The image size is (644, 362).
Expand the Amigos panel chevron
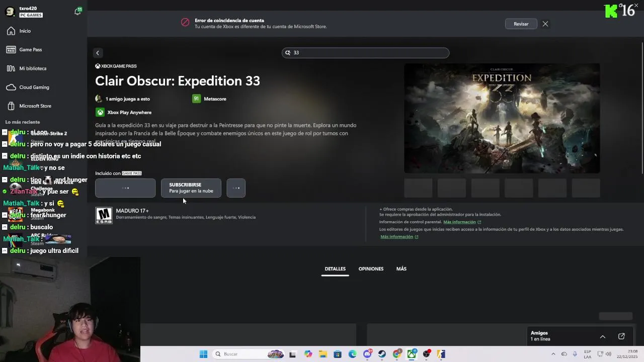tap(602, 336)
